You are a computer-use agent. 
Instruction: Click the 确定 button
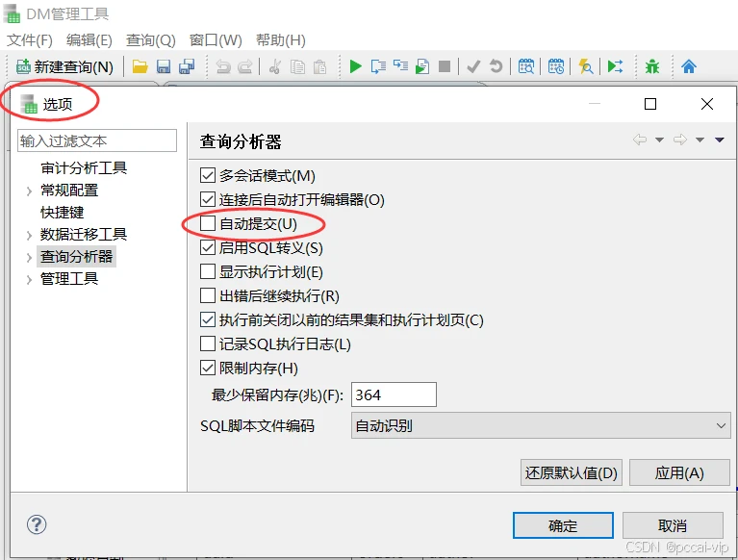tap(563, 525)
